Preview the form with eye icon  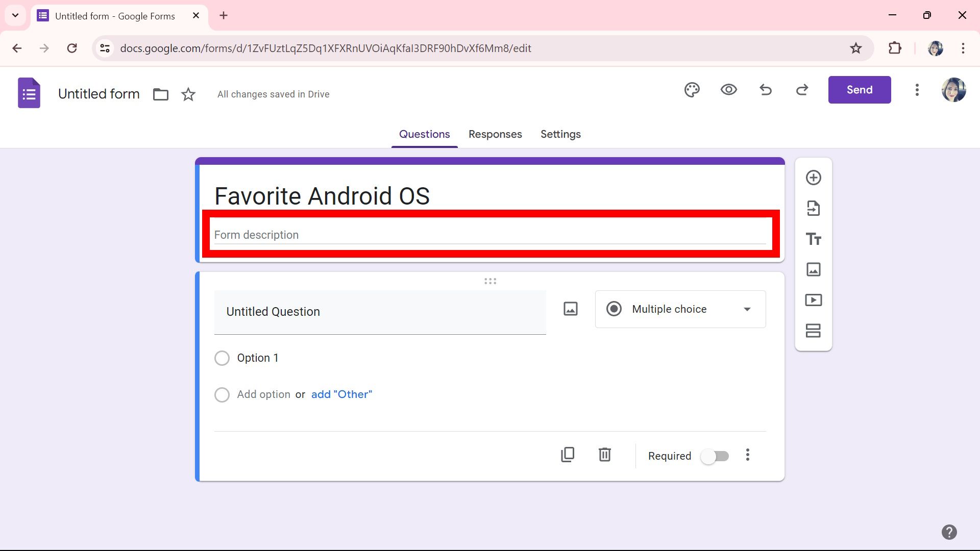[x=728, y=90]
